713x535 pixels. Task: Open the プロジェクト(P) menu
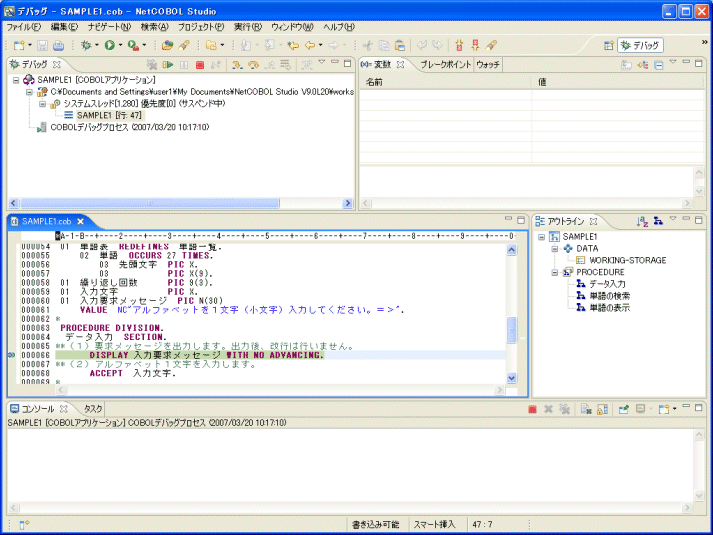201,27
